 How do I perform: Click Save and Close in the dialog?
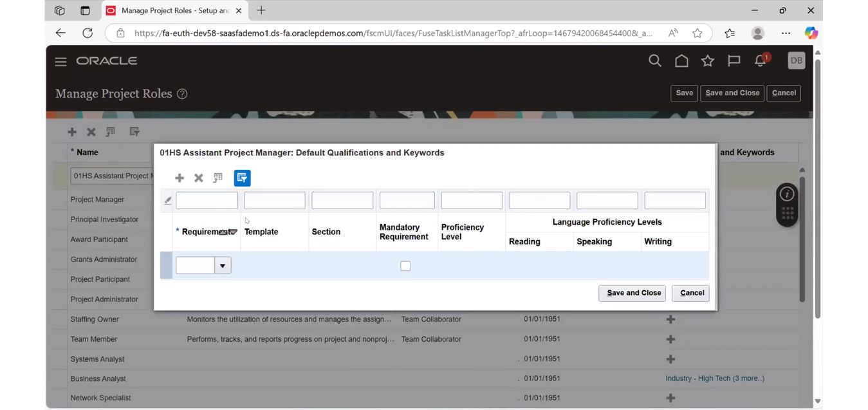pyautogui.click(x=632, y=293)
